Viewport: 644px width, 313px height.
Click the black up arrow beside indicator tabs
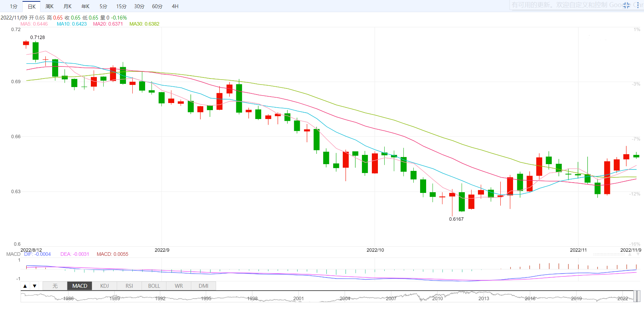pos(25,286)
